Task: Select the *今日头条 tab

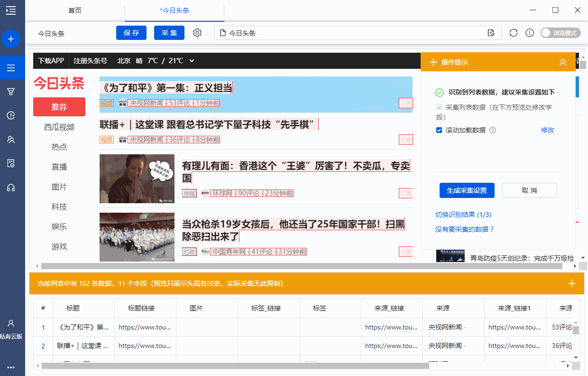Action: pyautogui.click(x=175, y=10)
